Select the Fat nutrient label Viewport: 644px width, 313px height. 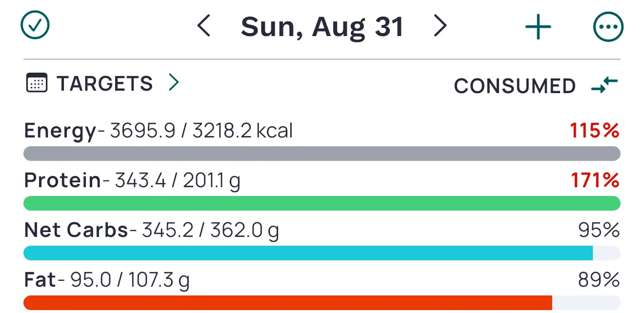click(40, 280)
